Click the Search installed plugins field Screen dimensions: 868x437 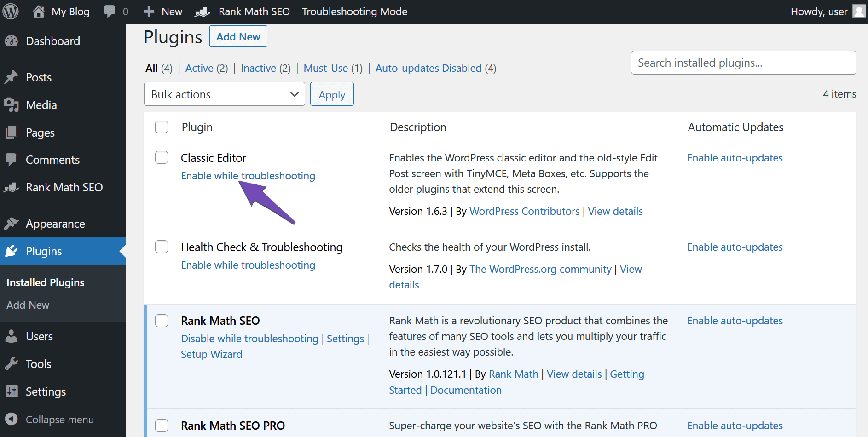pos(743,63)
